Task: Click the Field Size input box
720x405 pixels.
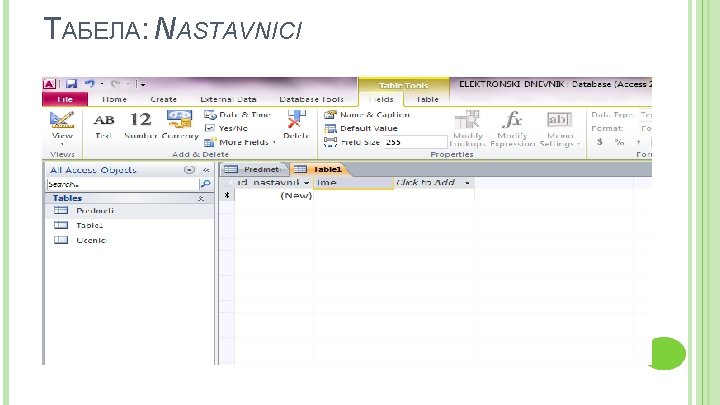Action: point(415,142)
